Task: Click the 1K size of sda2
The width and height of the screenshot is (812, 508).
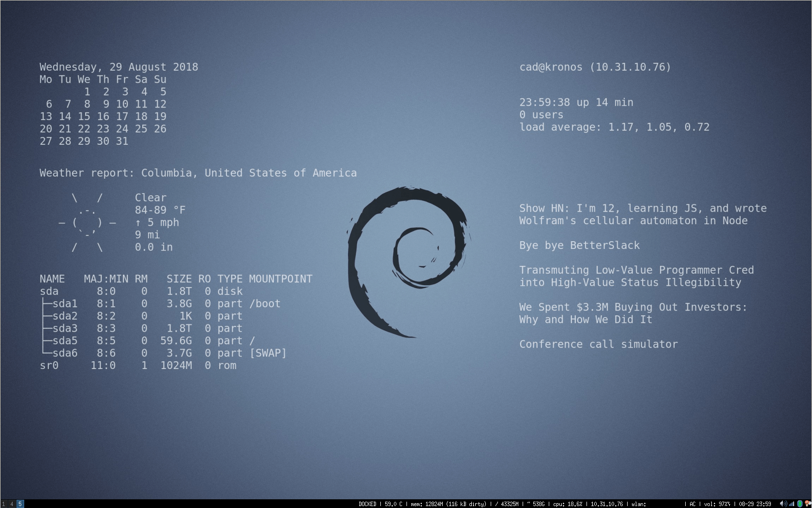Action: pos(185,316)
